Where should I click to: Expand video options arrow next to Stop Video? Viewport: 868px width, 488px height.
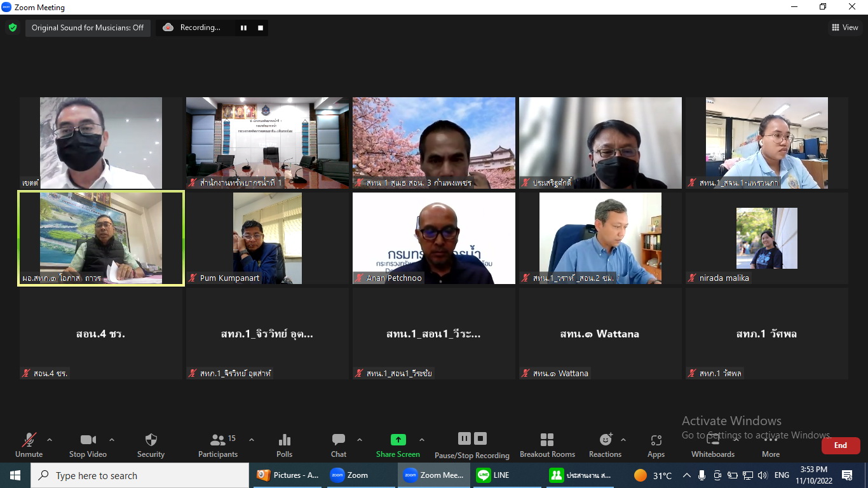tap(112, 440)
